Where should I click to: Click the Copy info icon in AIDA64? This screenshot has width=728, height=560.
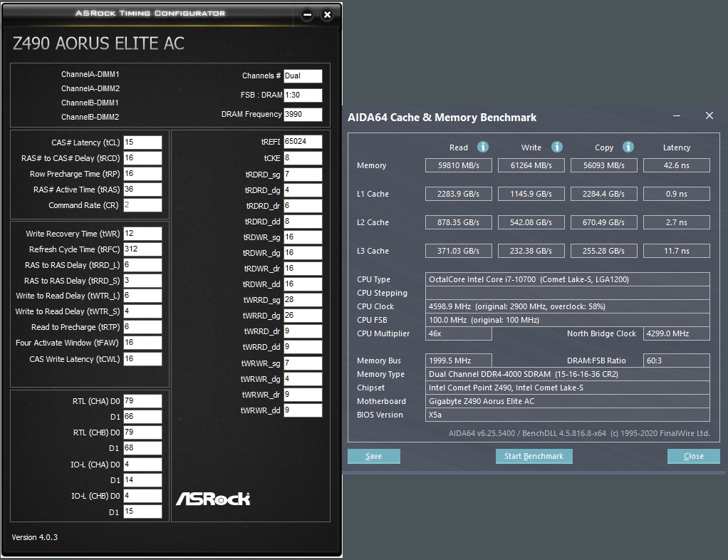(628, 147)
